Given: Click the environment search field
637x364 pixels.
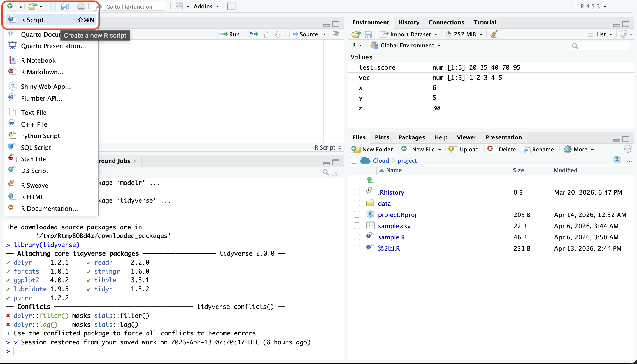Looking at the screenshot, I should click(602, 46).
